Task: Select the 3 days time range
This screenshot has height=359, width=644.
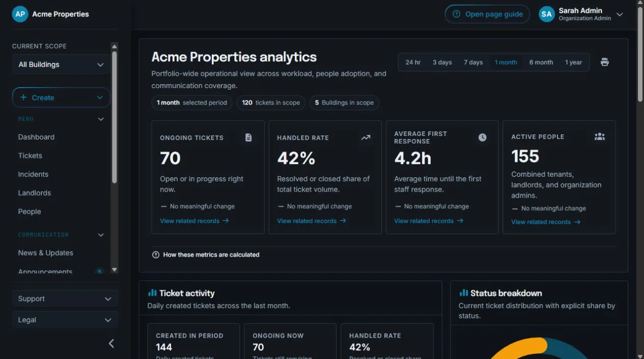Action: 442,62
